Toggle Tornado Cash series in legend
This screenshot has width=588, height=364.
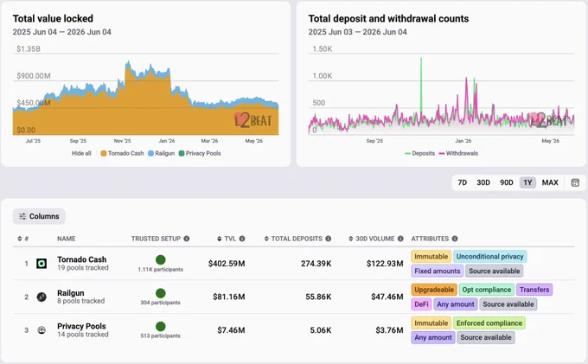click(122, 153)
